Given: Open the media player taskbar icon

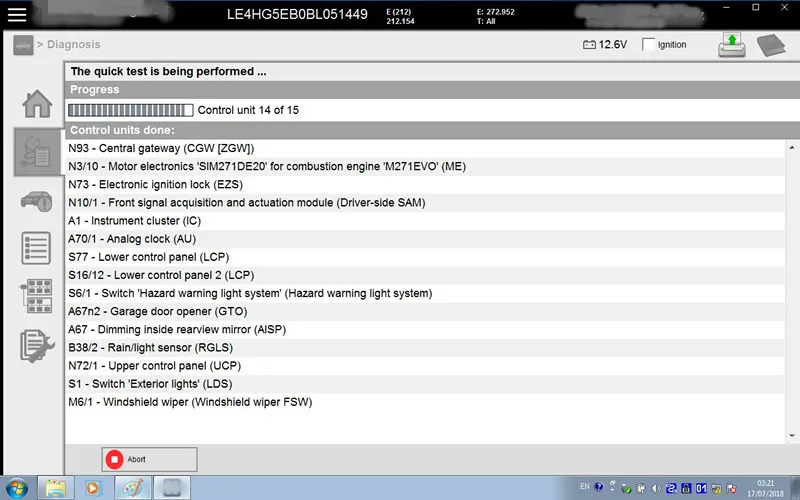Looking at the screenshot, I should tap(93, 488).
